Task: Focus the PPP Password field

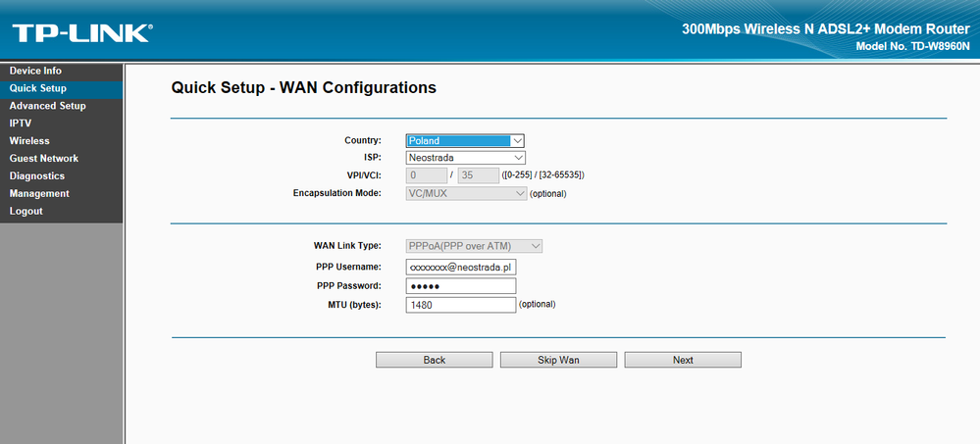Action: coord(460,286)
